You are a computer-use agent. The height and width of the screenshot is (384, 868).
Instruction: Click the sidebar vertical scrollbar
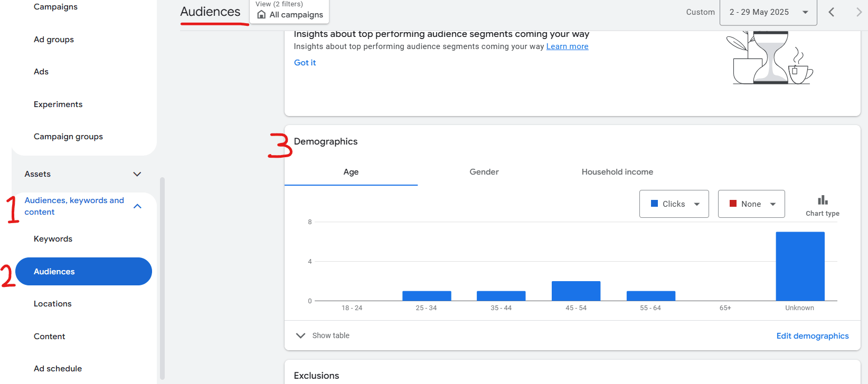[163, 279]
